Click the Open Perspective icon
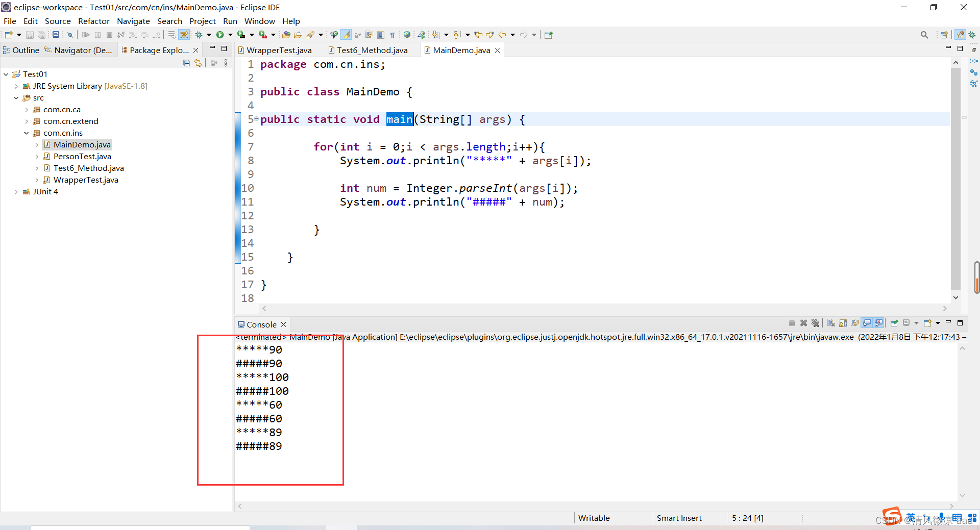980x530 pixels. pyautogui.click(x=944, y=35)
